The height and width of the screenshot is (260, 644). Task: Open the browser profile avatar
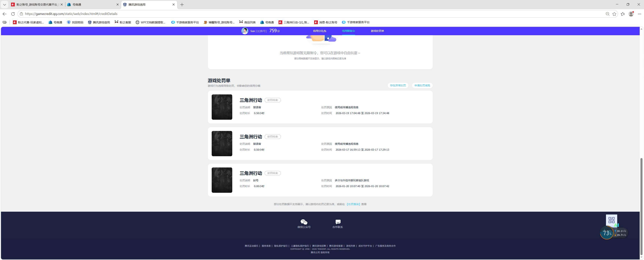pos(631,14)
